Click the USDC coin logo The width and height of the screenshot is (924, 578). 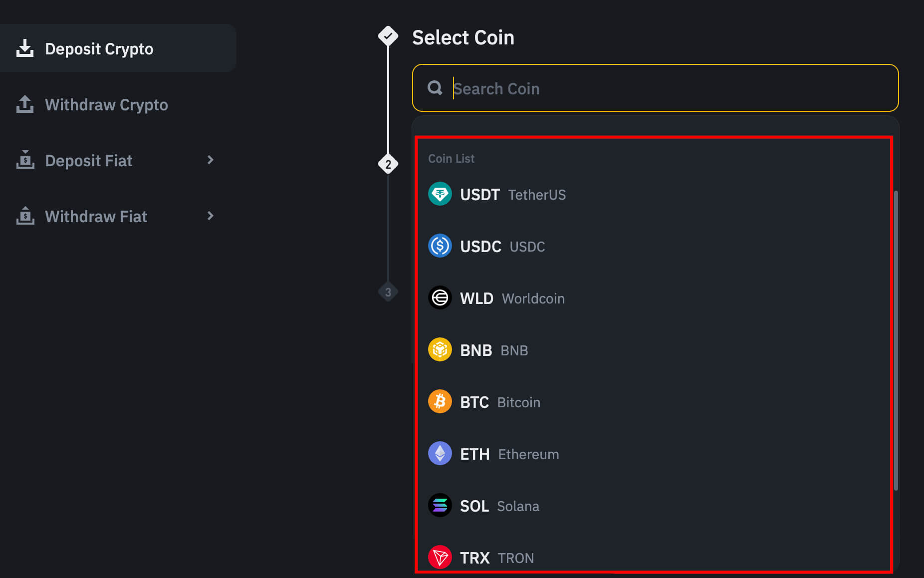click(x=440, y=246)
